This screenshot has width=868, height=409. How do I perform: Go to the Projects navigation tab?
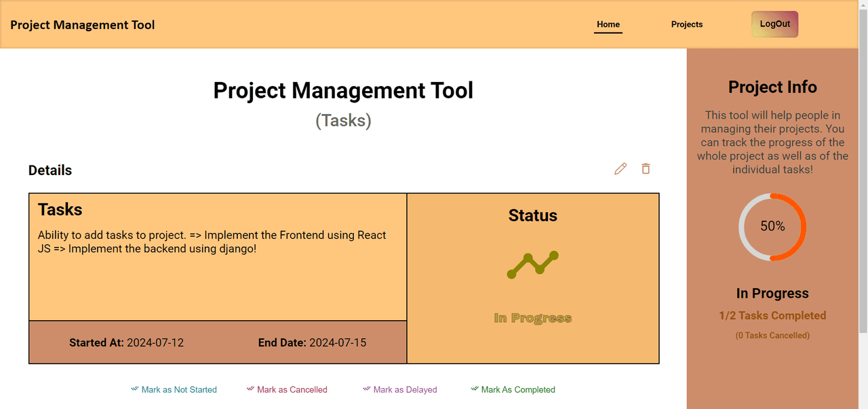click(x=687, y=24)
